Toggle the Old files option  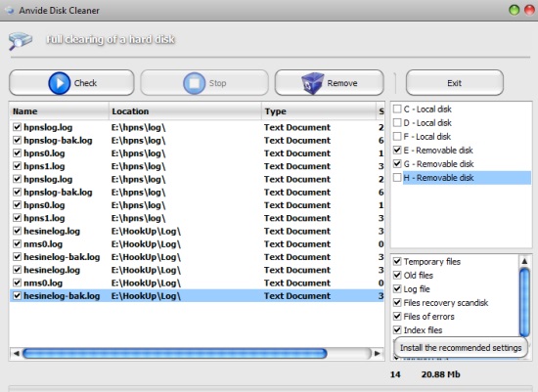tap(397, 276)
